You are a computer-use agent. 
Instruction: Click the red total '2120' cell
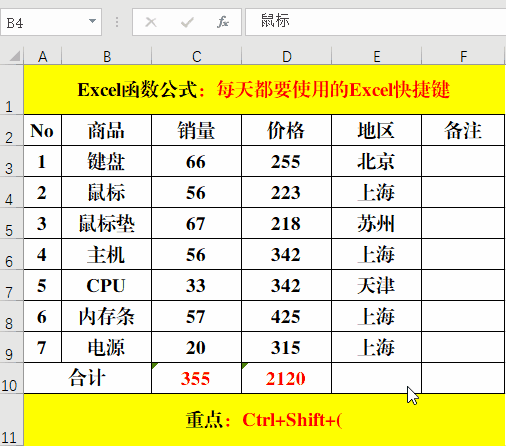(x=287, y=378)
